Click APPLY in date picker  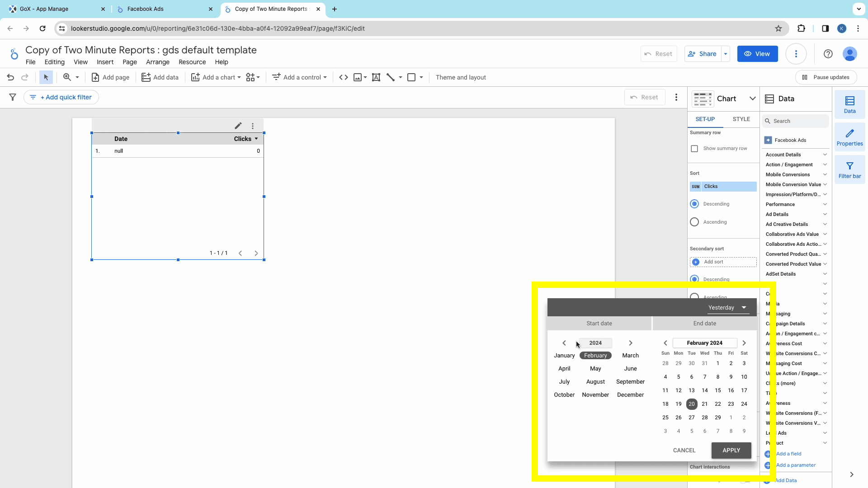731,450
